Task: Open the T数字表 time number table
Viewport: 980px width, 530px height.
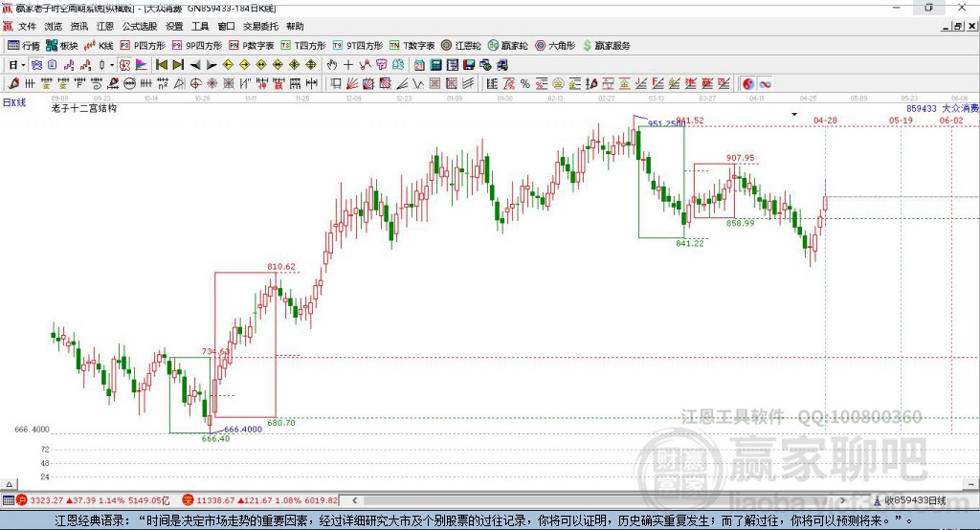Action: (412, 46)
